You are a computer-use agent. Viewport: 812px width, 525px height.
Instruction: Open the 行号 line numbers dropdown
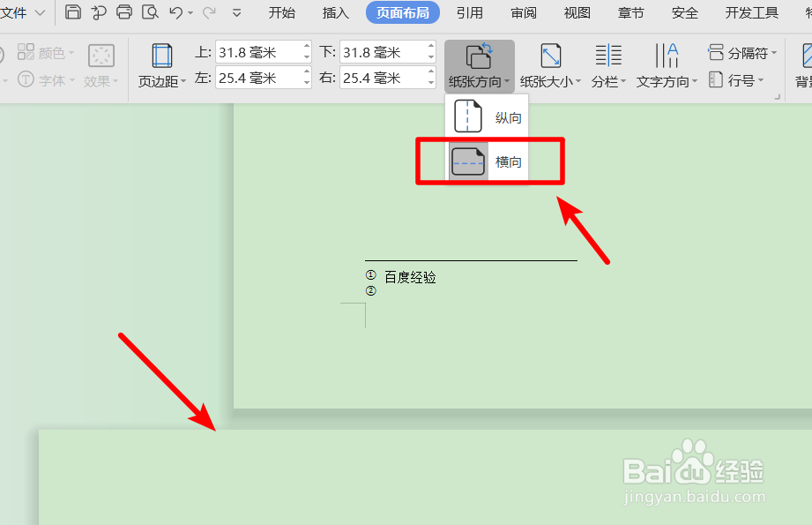pyautogui.click(x=736, y=79)
